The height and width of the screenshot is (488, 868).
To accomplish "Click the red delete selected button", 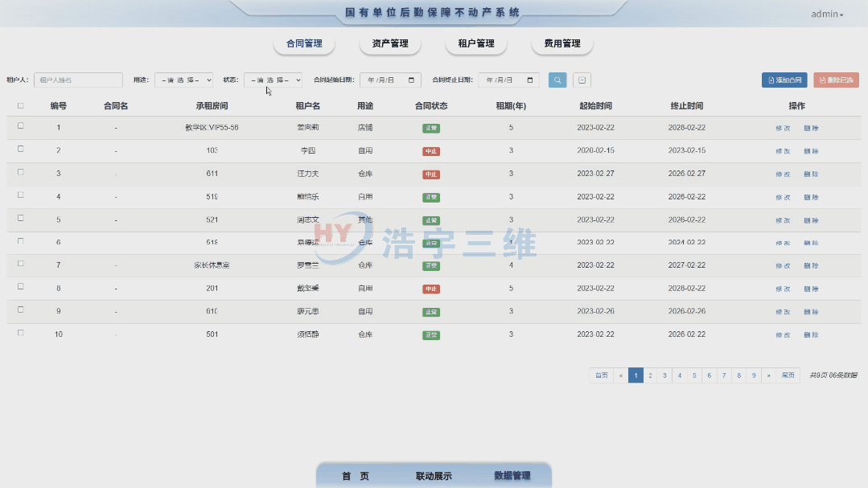I will point(836,80).
